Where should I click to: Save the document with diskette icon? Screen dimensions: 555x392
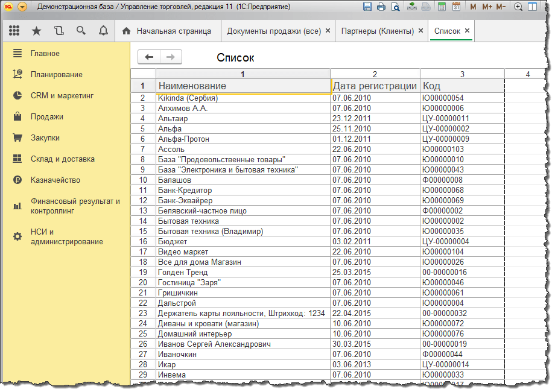(367, 7)
